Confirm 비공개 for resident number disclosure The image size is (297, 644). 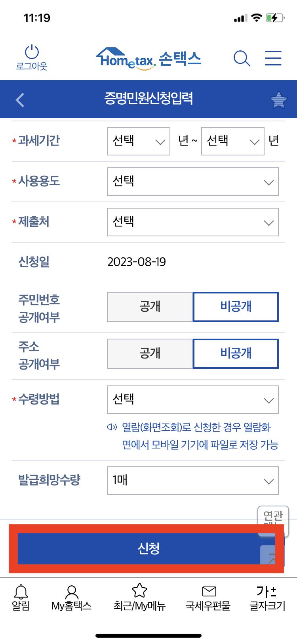(235, 307)
